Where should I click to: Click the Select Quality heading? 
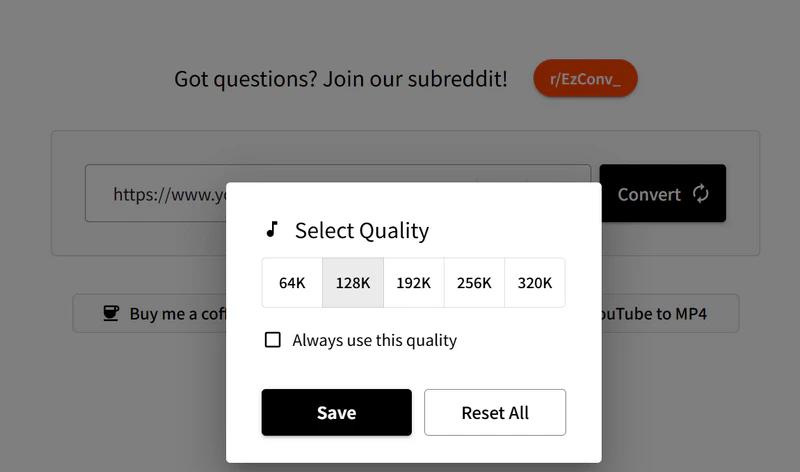(x=361, y=231)
